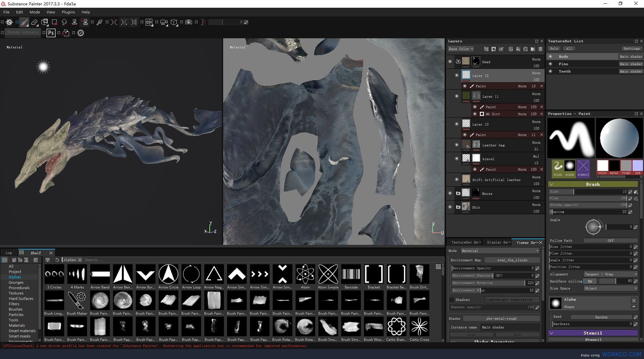Viewport: 644px width, 359px height.
Task: Delete the selected layer with trash icon
Action: click(x=540, y=49)
